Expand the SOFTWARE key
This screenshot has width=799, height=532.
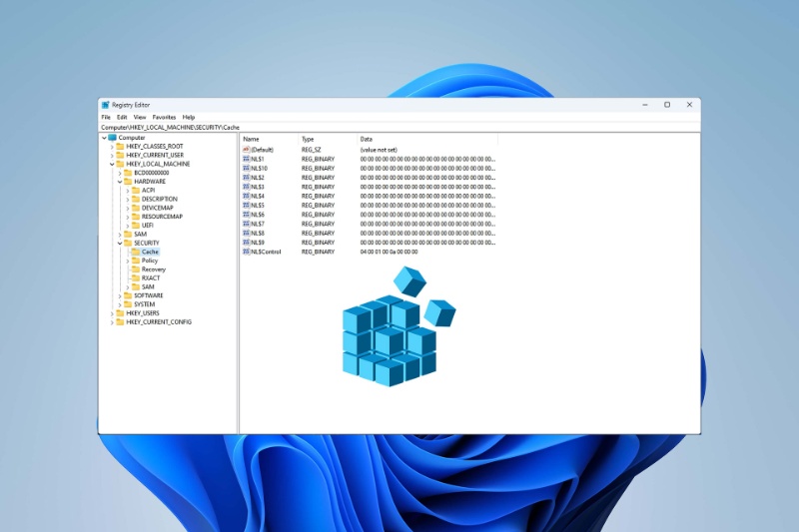120,295
